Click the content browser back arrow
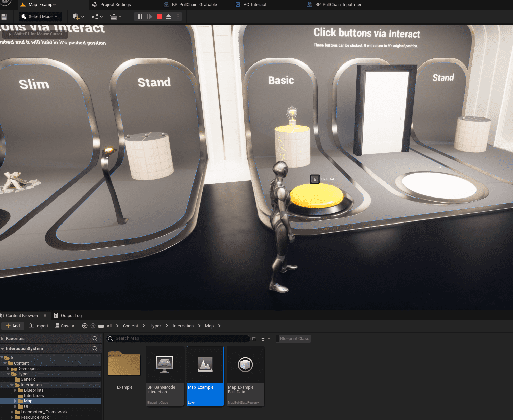The image size is (513, 420). click(85, 326)
